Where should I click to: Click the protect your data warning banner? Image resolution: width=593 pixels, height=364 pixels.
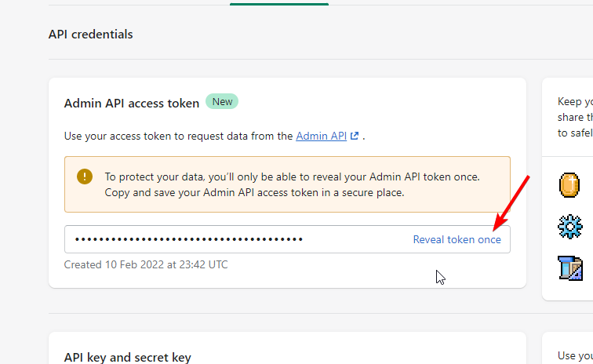287,184
